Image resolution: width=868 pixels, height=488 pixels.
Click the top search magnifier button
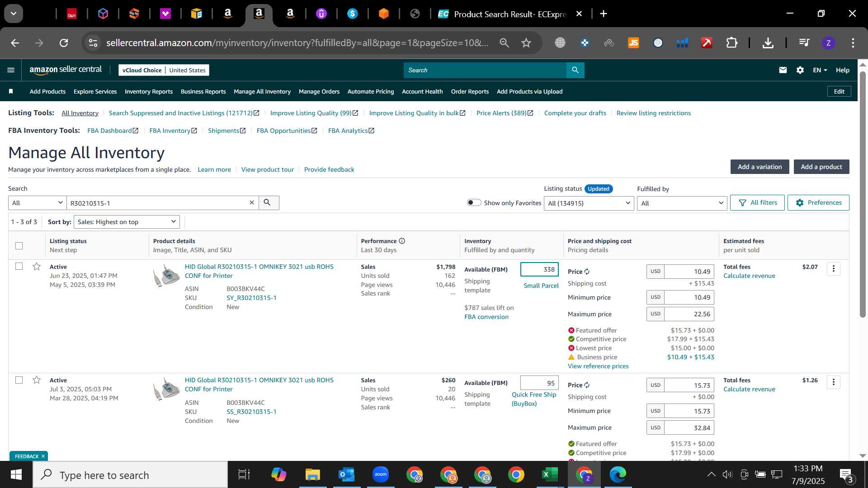coord(575,70)
